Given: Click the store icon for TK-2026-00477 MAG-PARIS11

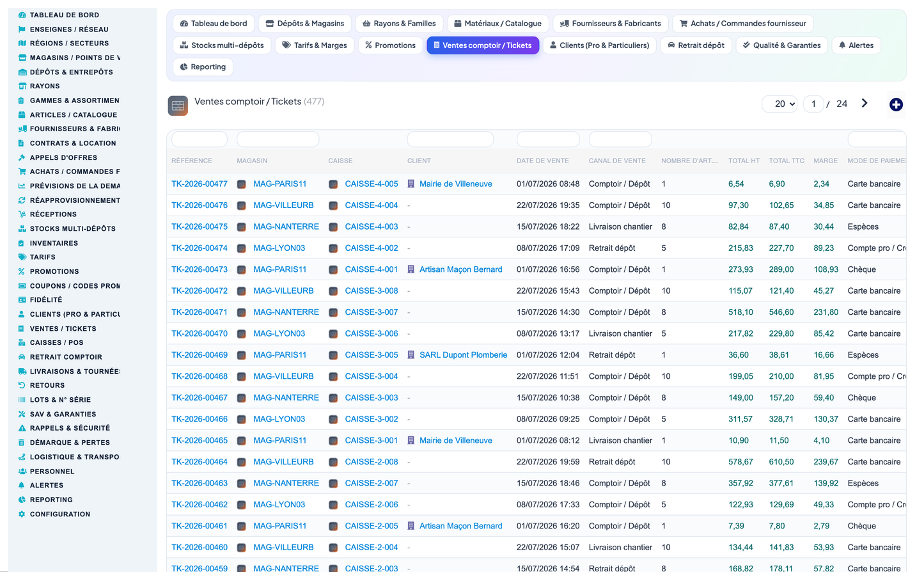Looking at the screenshot, I should (242, 184).
